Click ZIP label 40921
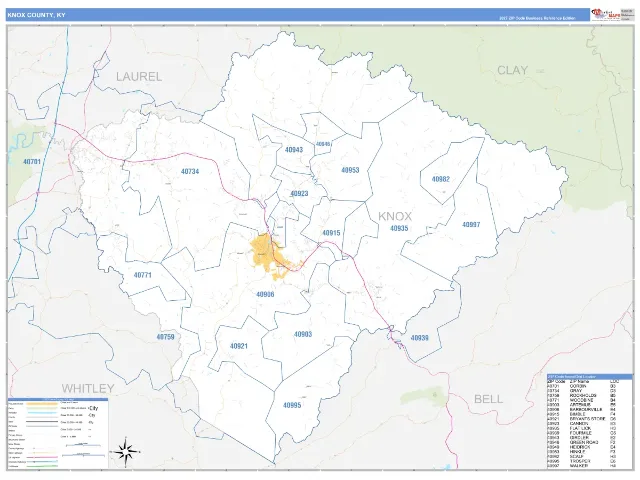 coord(239,346)
